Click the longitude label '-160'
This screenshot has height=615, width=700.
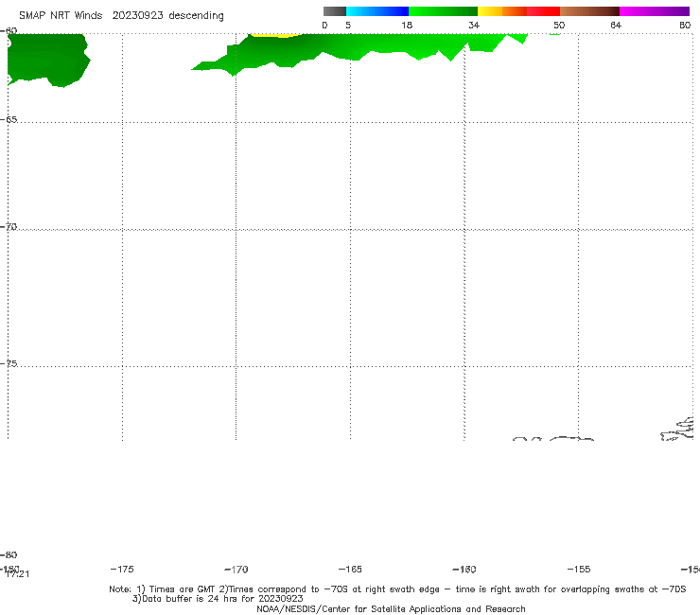pyautogui.click(x=464, y=569)
